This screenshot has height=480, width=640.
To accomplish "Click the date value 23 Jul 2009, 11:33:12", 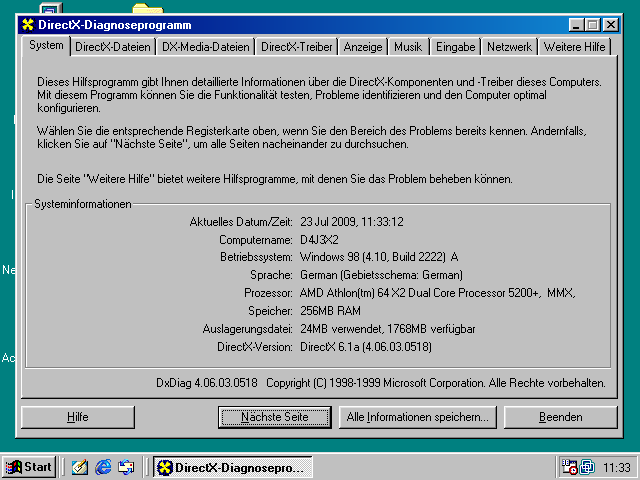I will pos(351,222).
